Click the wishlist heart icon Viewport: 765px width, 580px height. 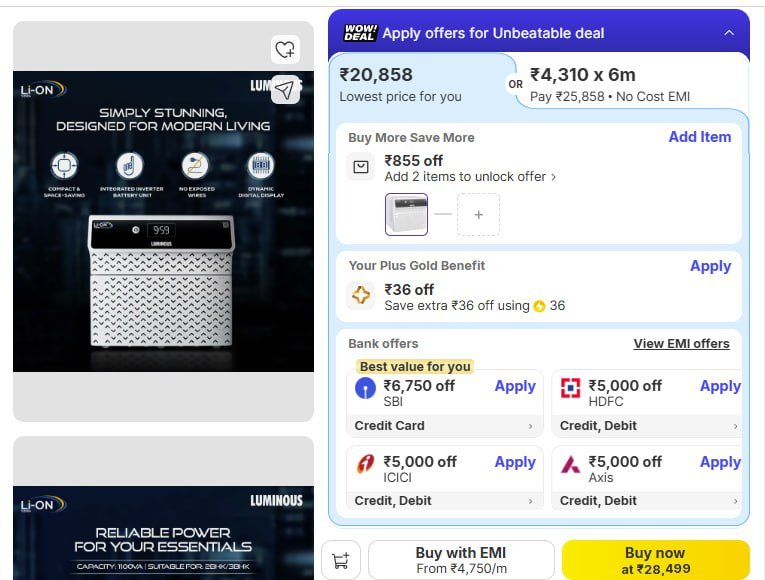click(x=285, y=49)
